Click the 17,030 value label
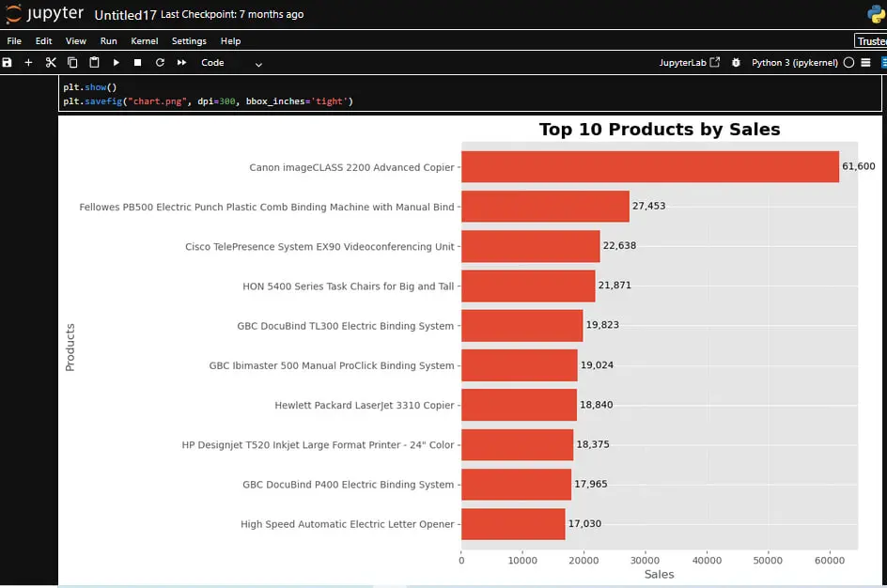This screenshot has height=588, width=887. point(585,523)
